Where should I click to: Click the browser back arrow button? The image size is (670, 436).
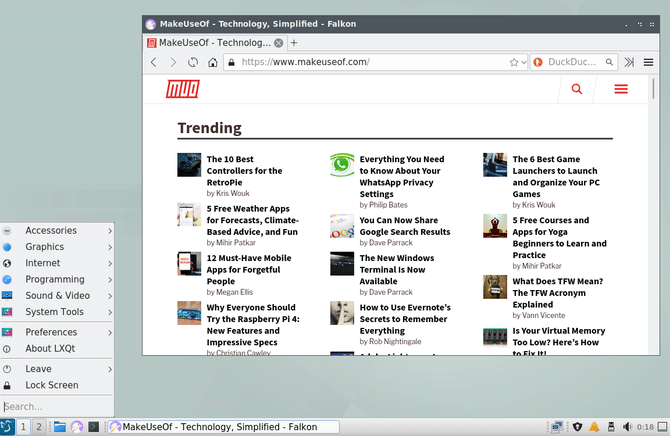pyautogui.click(x=153, y=62)
